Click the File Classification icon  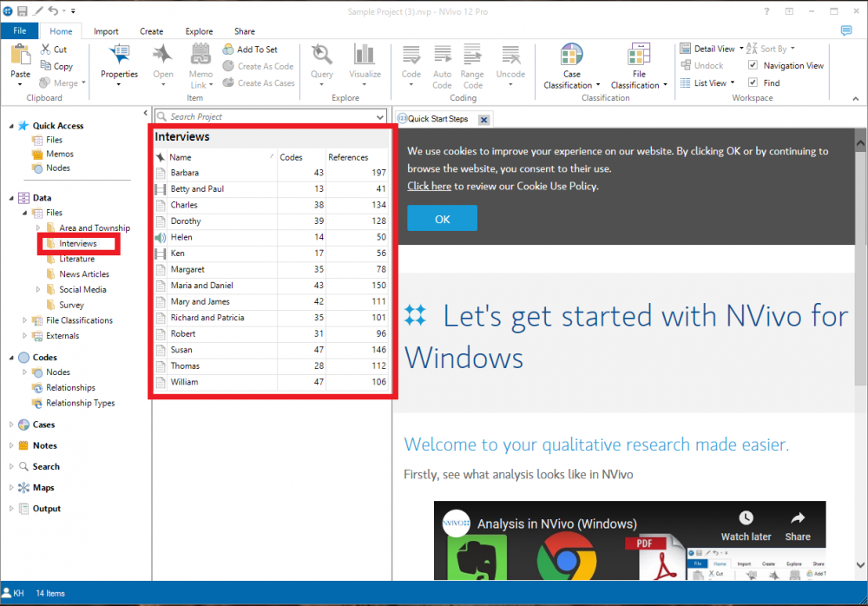(x=639, y=55)
